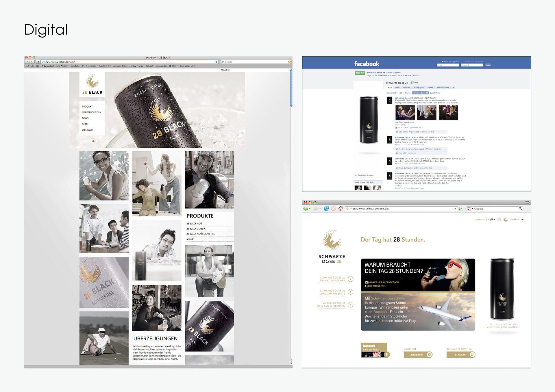
Task: Click the Firefox green back arrow
Action: pyautogui.click(x=306, y=209)
